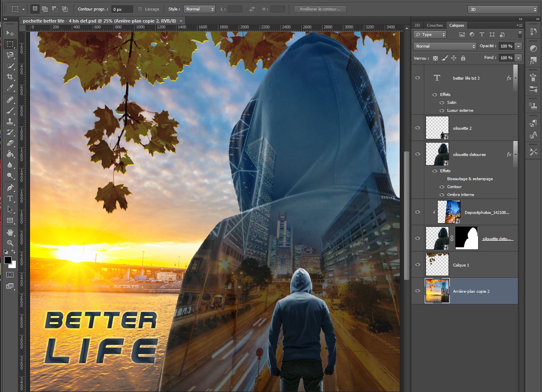Select the Crop tool
This screenshot has width=542, height=392.
point(10,77)
